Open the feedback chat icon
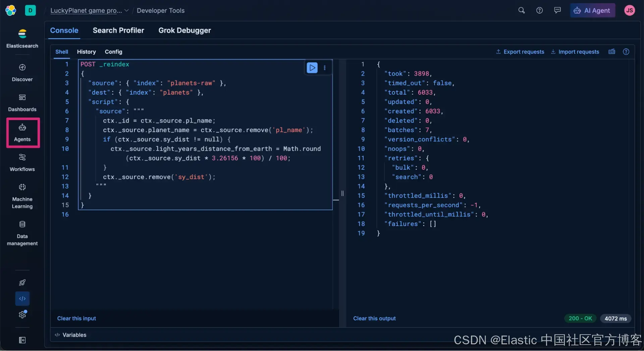This screenshot has height=351, width=644. pyautogui.click(x=557, y=10)
